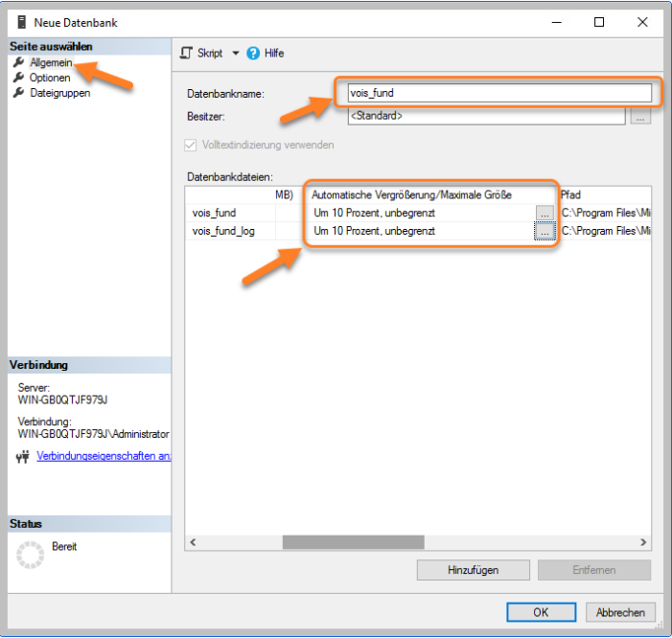This screenshot has height=638, width=672.
Task: Click the blue Hilfe question mark icon
Action: pyautogui.click(x=253, y=53)
